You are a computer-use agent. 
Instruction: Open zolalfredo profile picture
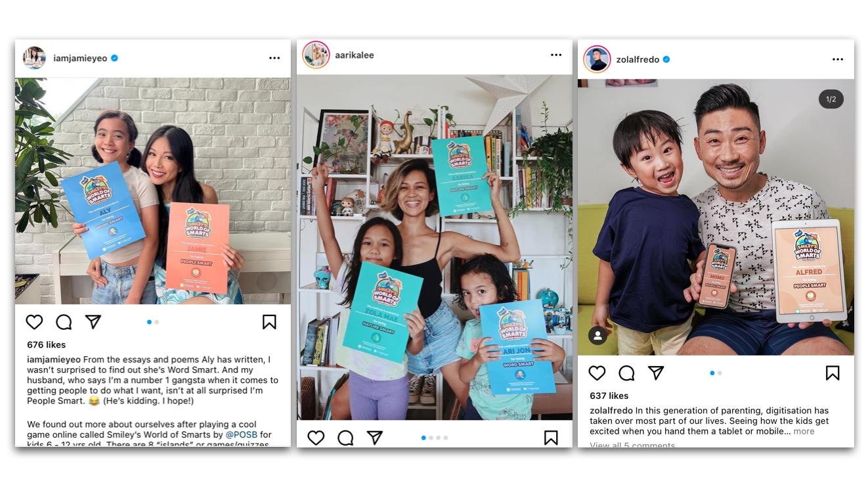[597, 59]
